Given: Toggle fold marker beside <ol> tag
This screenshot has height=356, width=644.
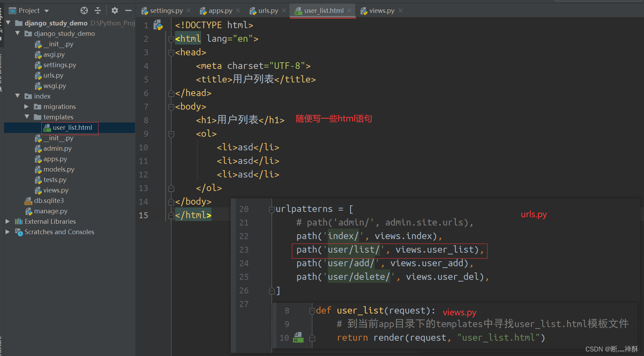Looking at the screenshot, I should 171,134.
